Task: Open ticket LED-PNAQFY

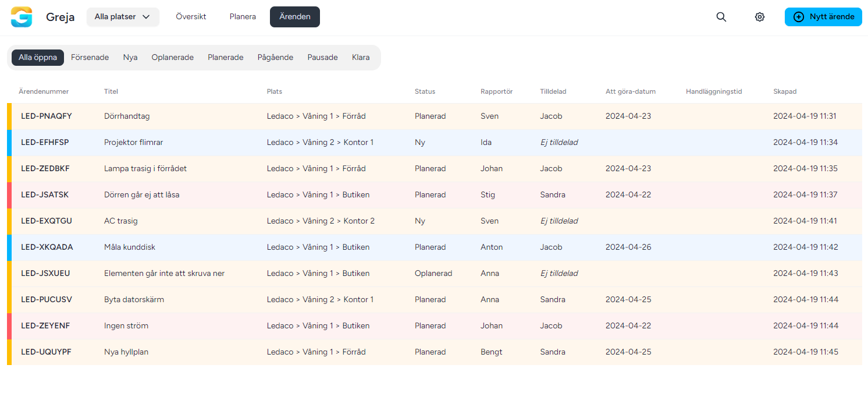Action: pos(47,116)
